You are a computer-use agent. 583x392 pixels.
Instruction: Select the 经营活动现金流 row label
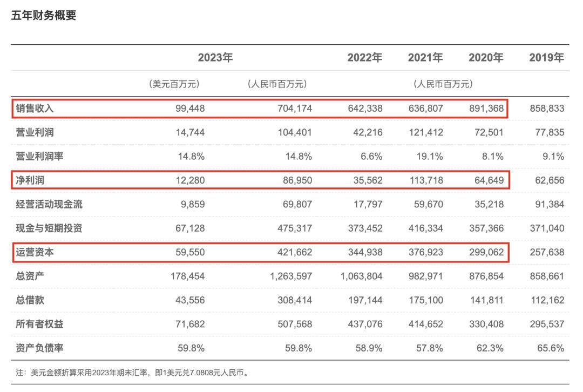[49, 204]
